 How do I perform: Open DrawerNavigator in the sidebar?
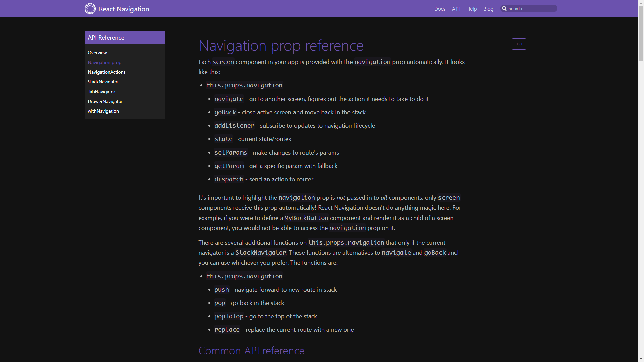pos(105,101)
